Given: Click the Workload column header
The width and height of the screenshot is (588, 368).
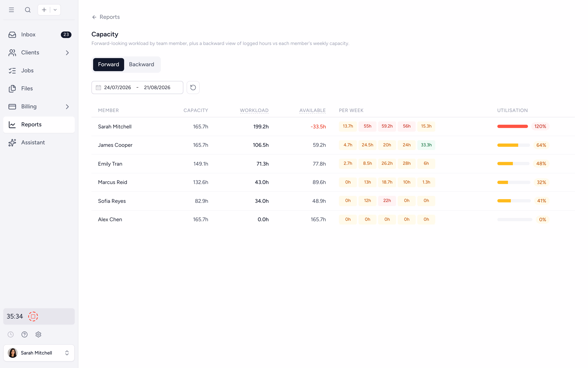Looking at the screenshot, I should 254,110.
